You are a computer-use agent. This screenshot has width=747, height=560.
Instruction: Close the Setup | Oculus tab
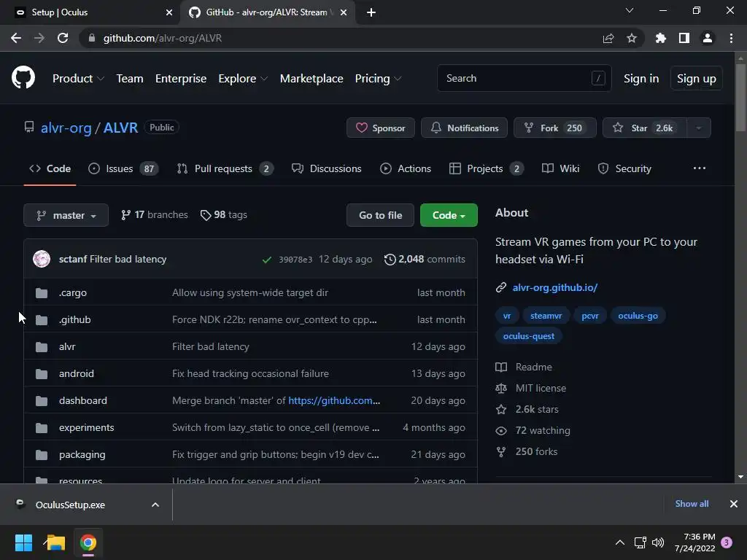169,12
